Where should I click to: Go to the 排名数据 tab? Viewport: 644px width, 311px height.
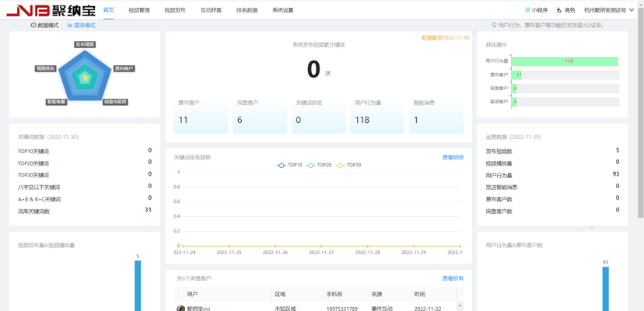[247, 11]
